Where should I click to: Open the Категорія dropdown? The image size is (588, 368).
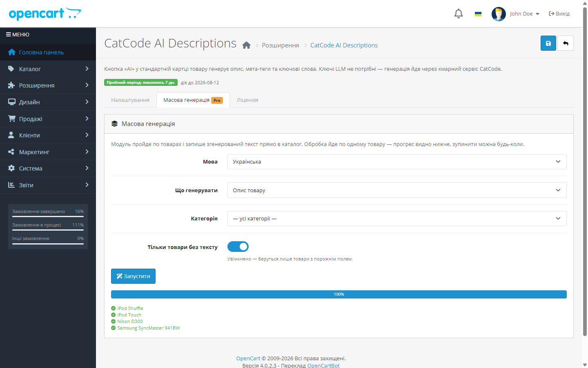[x=397, y=218]
